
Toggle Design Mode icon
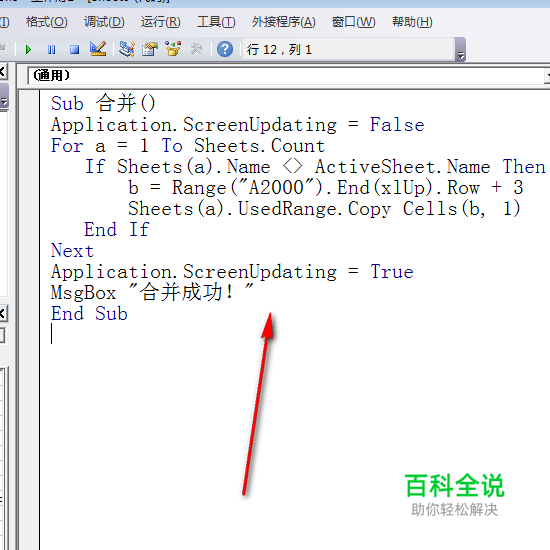(98, 49)
